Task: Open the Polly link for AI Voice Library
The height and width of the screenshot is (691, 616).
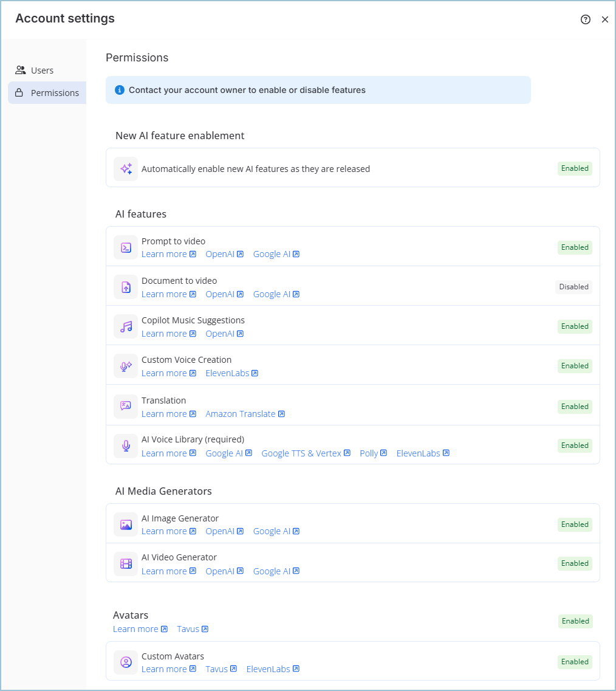Action: (373, 453)
